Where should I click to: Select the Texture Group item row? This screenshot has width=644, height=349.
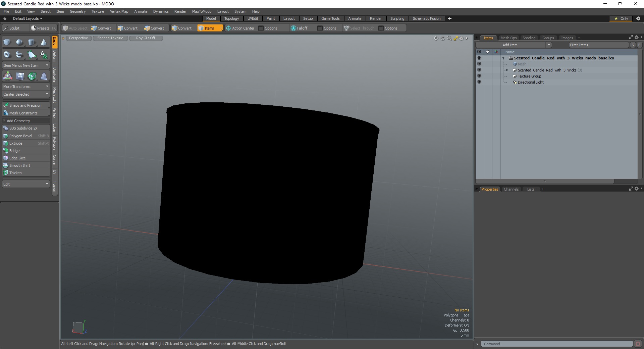(557, 76)
